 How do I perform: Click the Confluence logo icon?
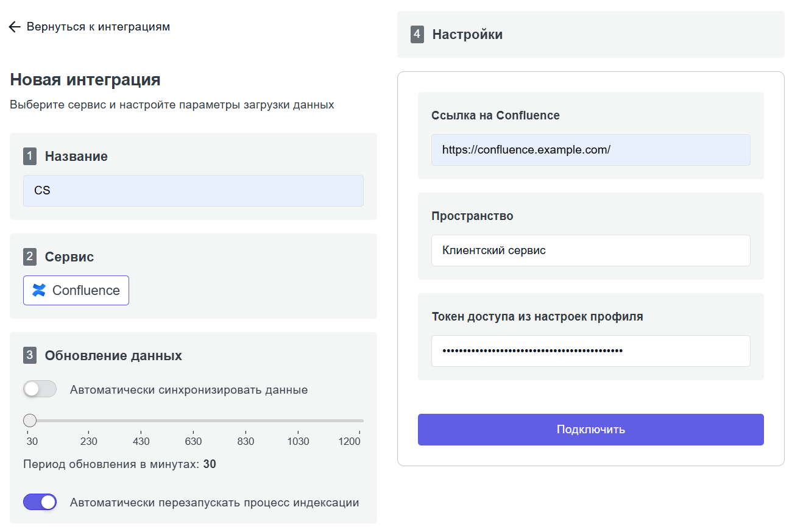(x=39, y=290)
